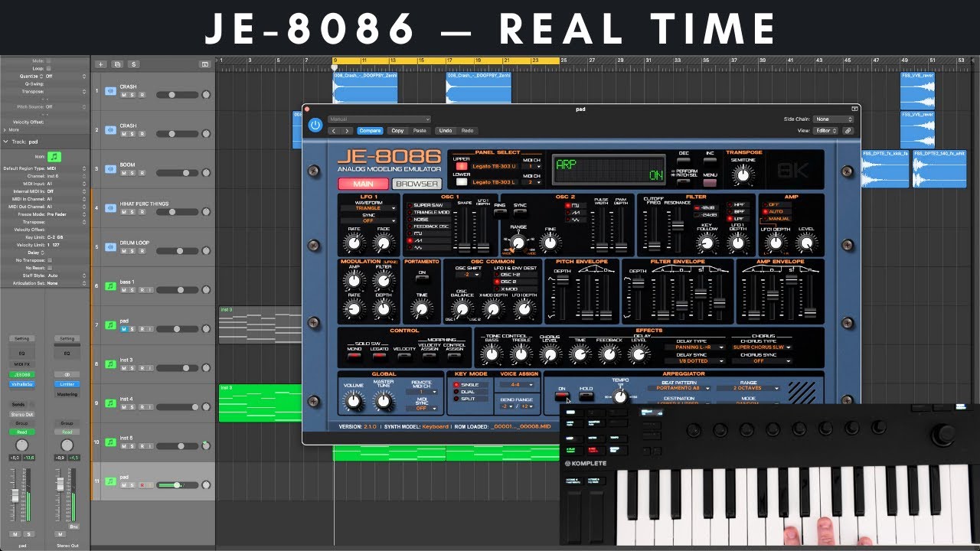Click track 1 CRASH volume slider
This screenshot has height=551, width=980.
[x=176, y=95]
